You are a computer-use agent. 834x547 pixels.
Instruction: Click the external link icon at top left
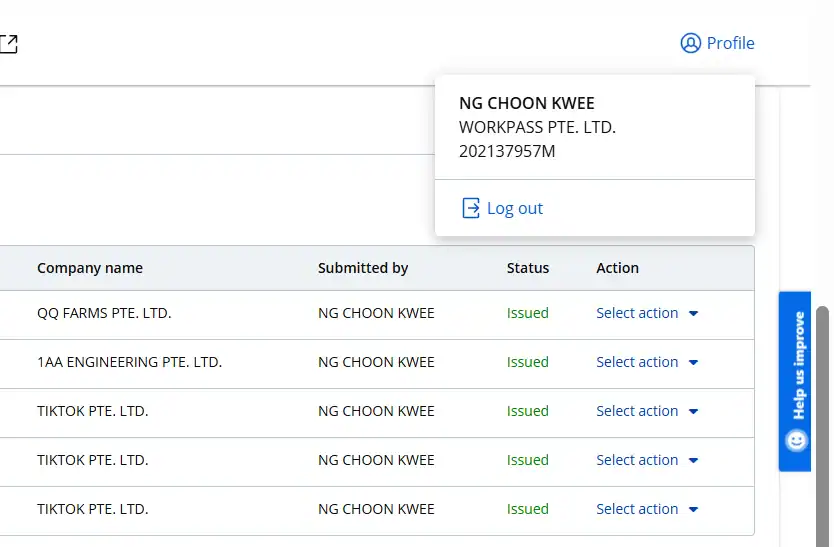[x=8, y=43]
